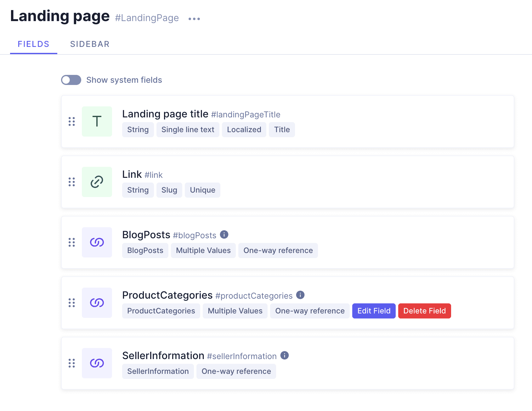
Task: Grab the drag handle of Landing page title
Action: (x=71, y=121)
